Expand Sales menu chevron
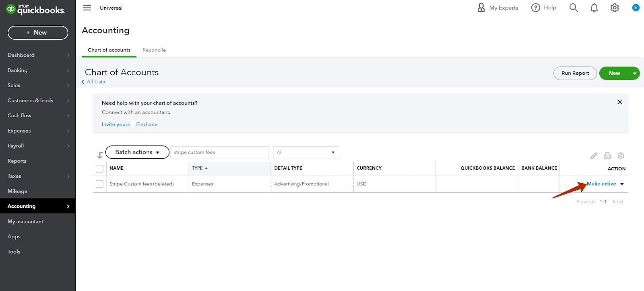The height and width of the screenshot is (291, 644). 68,85
